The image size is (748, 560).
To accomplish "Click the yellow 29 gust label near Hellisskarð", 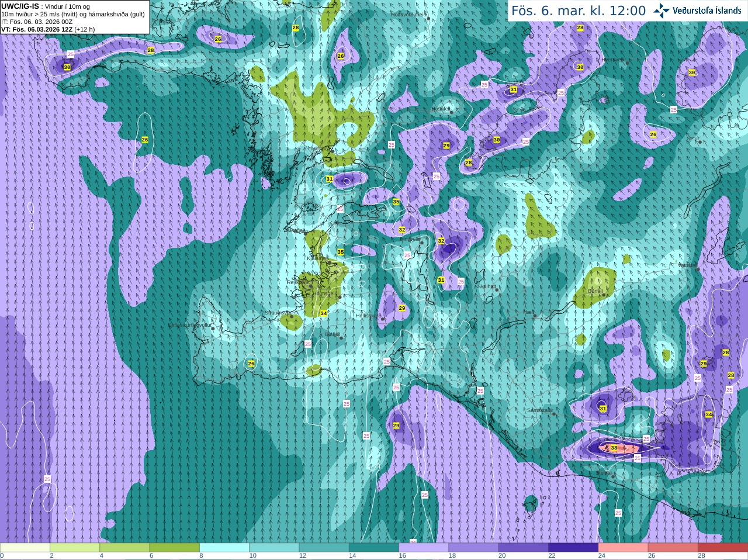I will (402, 308).
